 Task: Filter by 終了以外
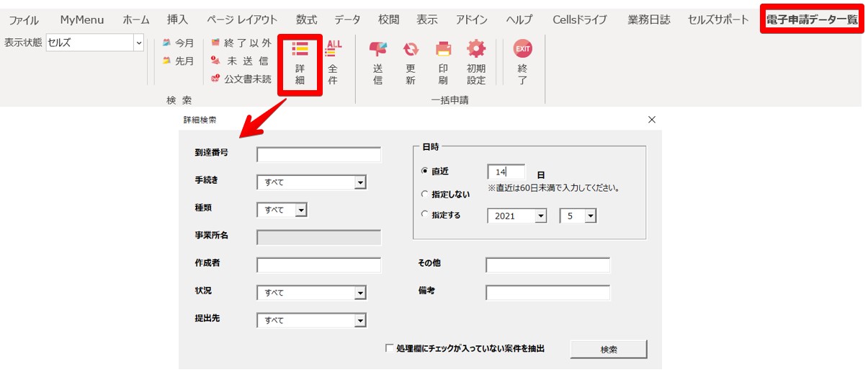click(241, 43)
